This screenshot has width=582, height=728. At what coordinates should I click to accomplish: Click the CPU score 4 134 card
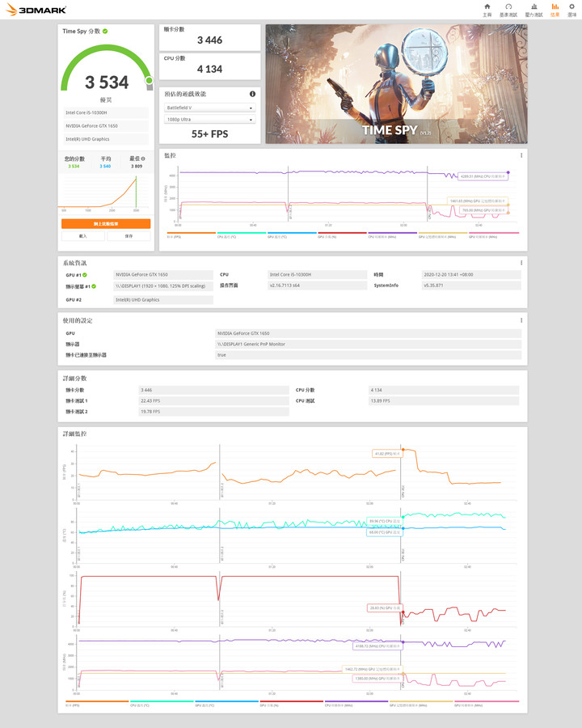coord(210,66)
